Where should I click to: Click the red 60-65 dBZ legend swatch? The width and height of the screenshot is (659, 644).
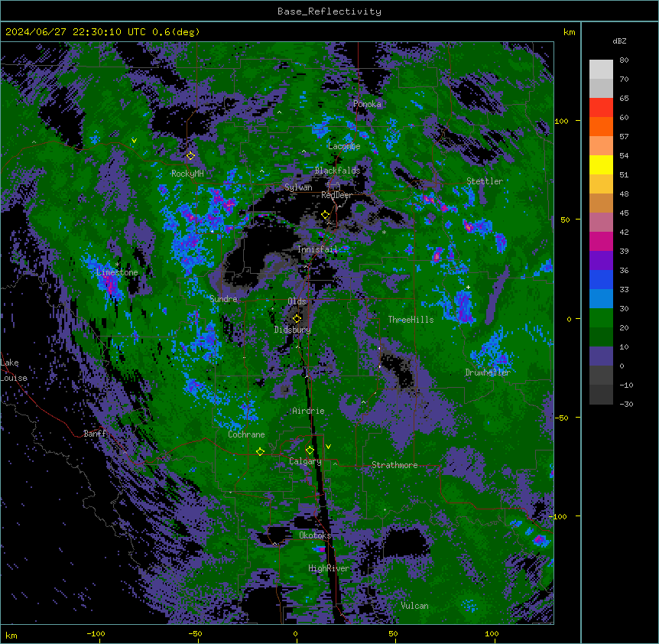pyautogui.click(x=601, y=108)
